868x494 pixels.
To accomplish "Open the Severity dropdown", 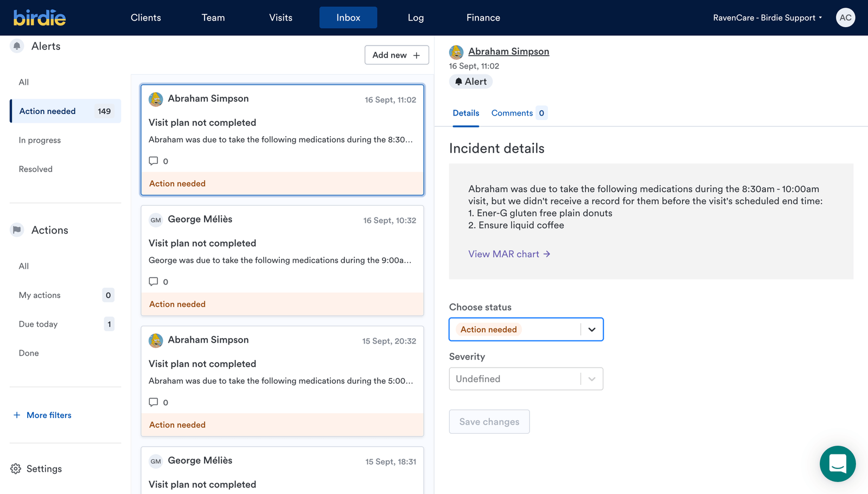I will click(x=591, y=379).
